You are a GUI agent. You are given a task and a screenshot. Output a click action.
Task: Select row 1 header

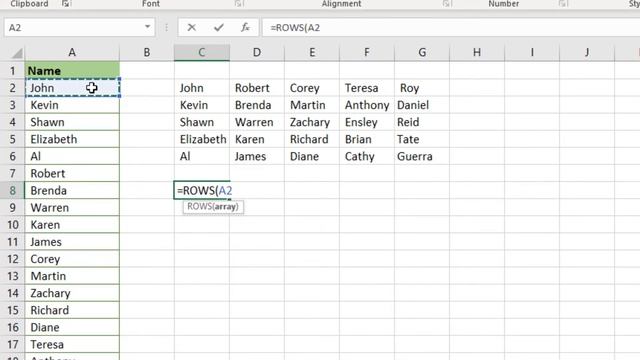click(12, 71)
